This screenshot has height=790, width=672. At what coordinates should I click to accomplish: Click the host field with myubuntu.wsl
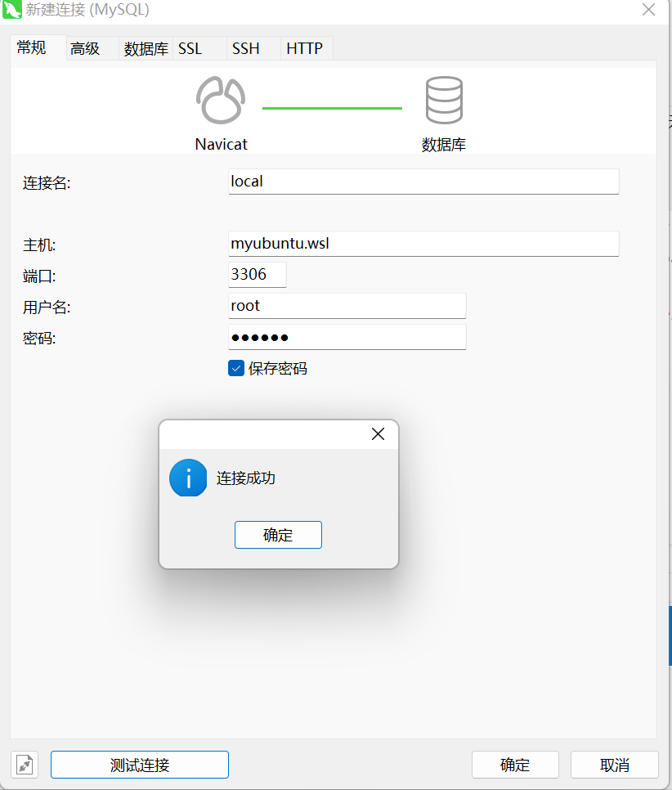pos(423,244)
